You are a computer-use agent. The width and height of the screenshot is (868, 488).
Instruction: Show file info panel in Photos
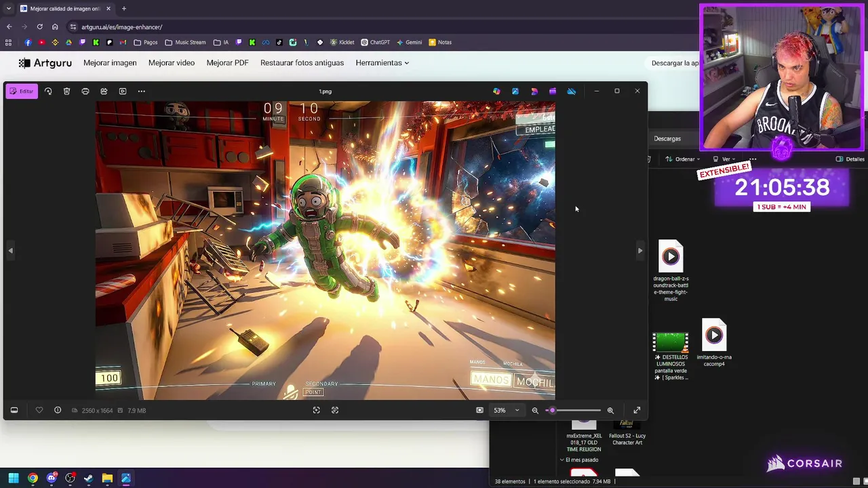click(x=58, y=410)
